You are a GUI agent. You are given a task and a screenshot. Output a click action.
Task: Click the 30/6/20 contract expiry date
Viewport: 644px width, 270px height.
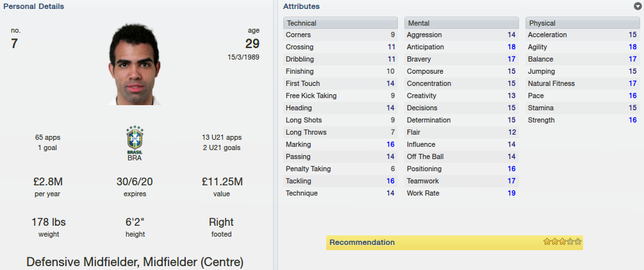pyautogui.click(x=135, y=181)
